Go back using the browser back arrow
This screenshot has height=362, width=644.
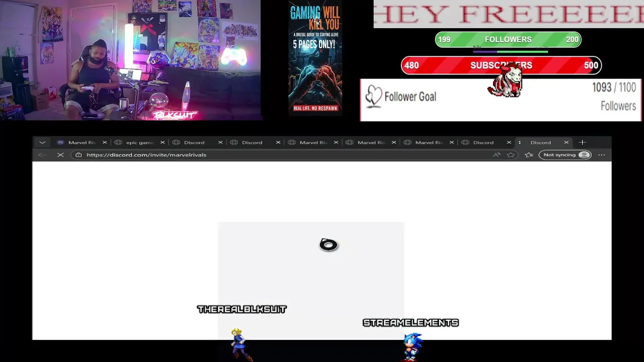coord(42,155)
